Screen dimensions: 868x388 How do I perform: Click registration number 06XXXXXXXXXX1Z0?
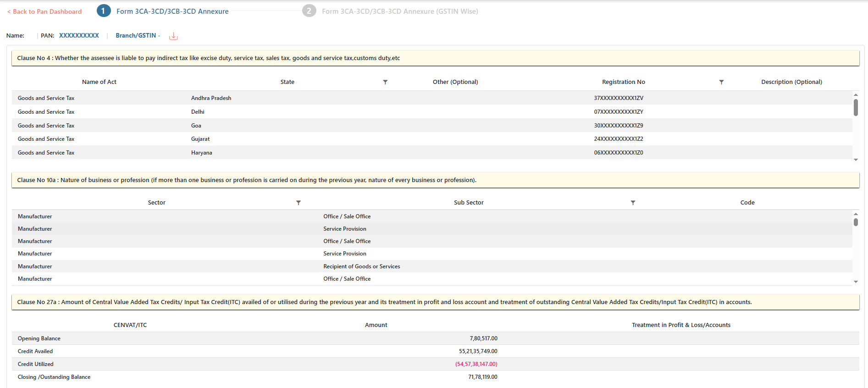click(x=619, y=153)
